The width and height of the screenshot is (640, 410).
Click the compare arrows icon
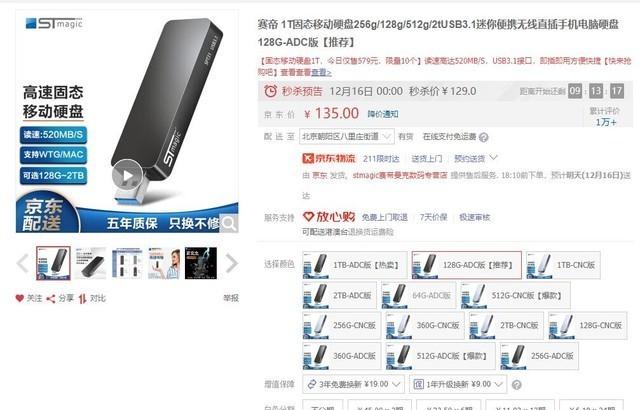82,299
